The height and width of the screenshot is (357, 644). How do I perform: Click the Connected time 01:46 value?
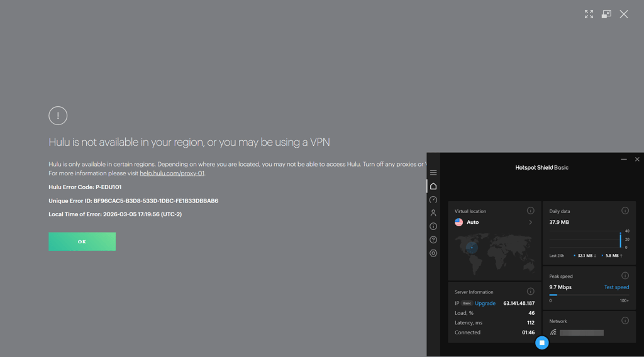[x=528, y=332]
